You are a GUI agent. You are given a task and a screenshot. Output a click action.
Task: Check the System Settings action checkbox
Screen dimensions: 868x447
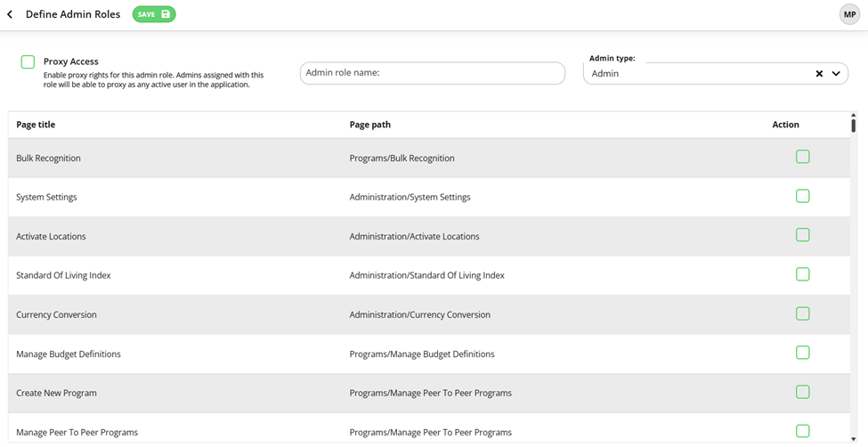point(803,196)
